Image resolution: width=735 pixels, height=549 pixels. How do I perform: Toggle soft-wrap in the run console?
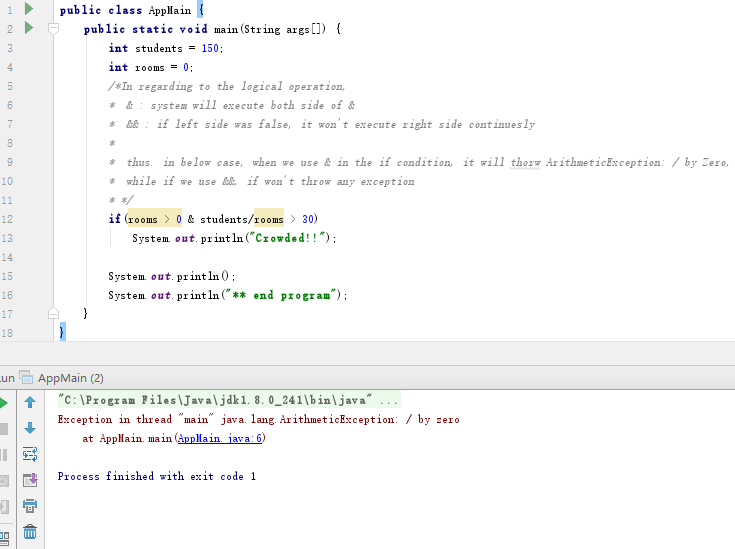(x=30, y=454)
